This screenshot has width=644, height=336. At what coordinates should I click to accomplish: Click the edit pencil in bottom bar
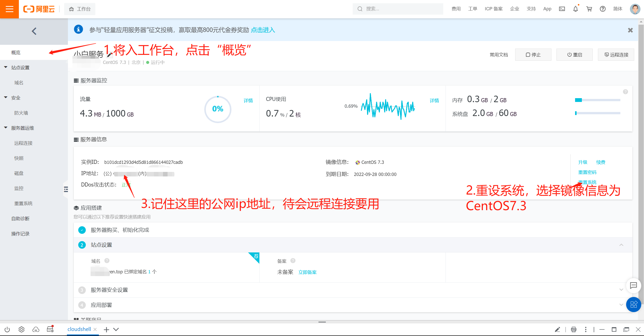click(557, 329)
